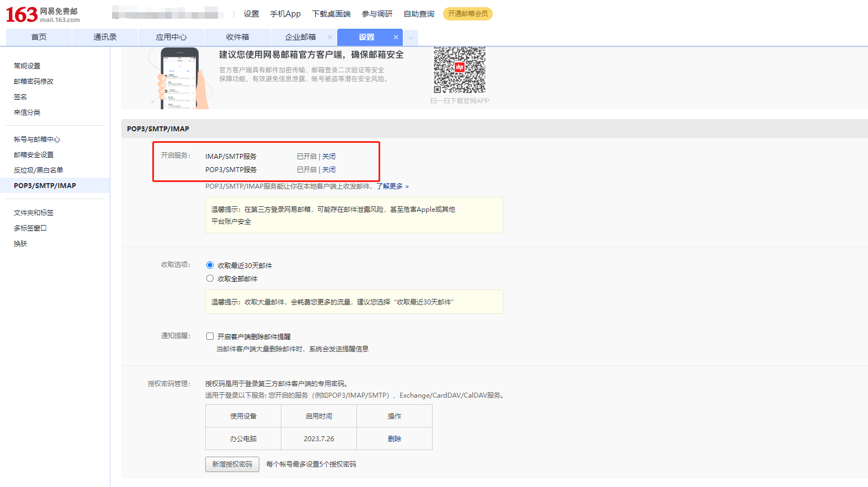Screen dimensions: 868x487
Task: Click 已开启 status of POP3/SMTP服务
Action: pyautogui.click(x=307, y=169)
